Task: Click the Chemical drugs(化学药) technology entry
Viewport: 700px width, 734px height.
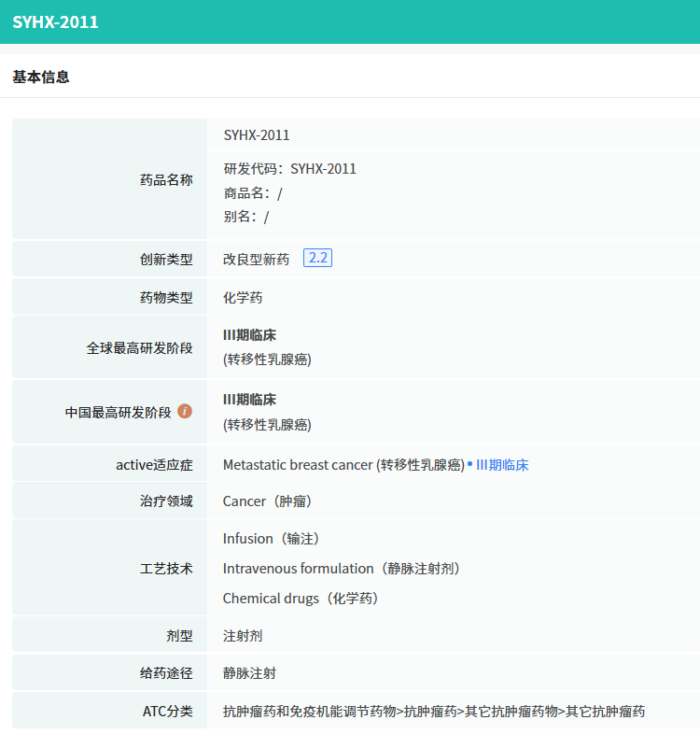Action: (301, 599)
